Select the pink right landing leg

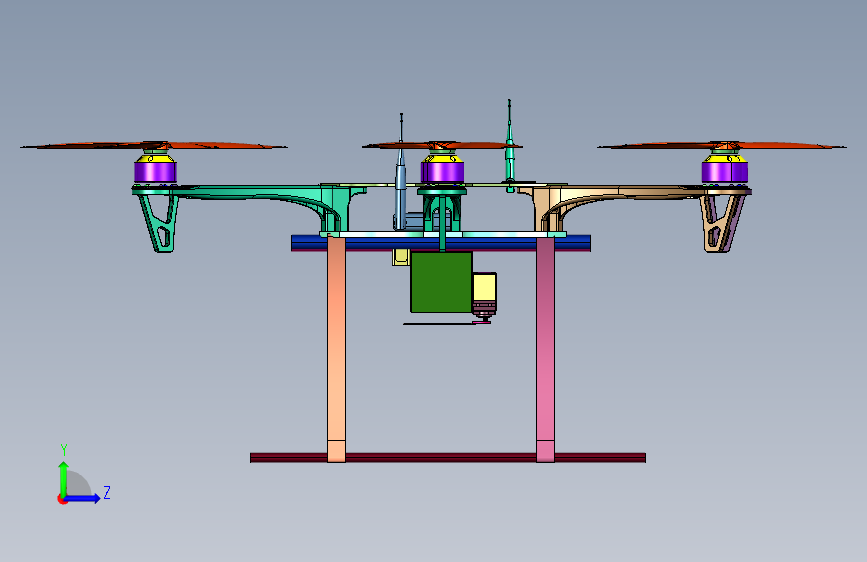click(545, 348)
